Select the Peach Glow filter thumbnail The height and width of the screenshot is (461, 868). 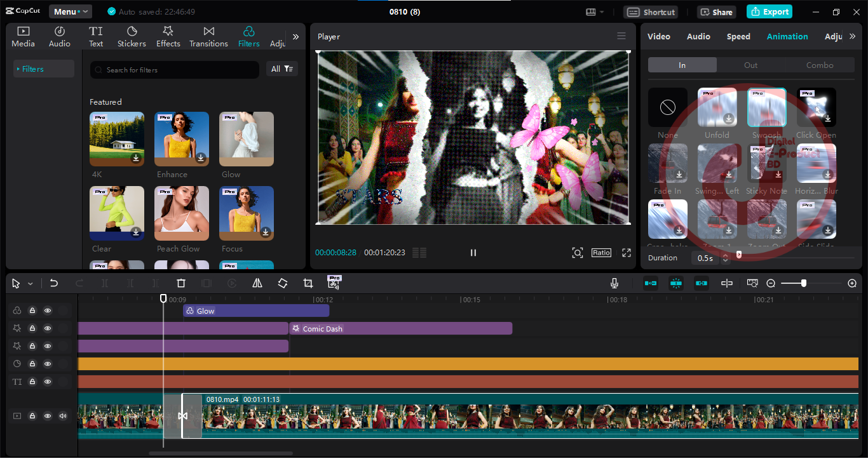[182, 213]
